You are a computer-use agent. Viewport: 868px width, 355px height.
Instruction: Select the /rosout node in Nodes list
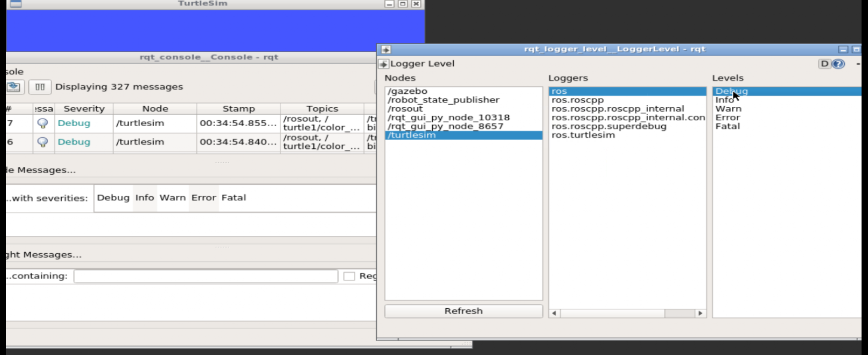[x=464, y=109]
